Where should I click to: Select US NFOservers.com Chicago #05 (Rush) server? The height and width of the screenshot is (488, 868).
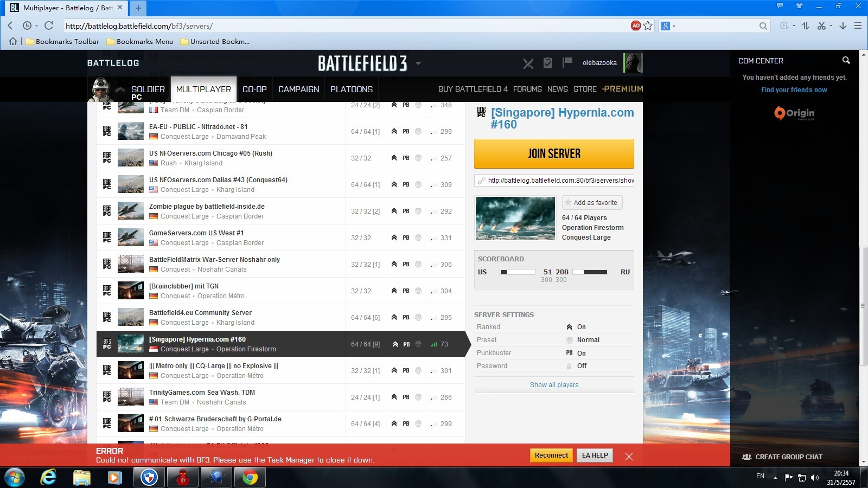pyautogui.click(x=280, y=158)
